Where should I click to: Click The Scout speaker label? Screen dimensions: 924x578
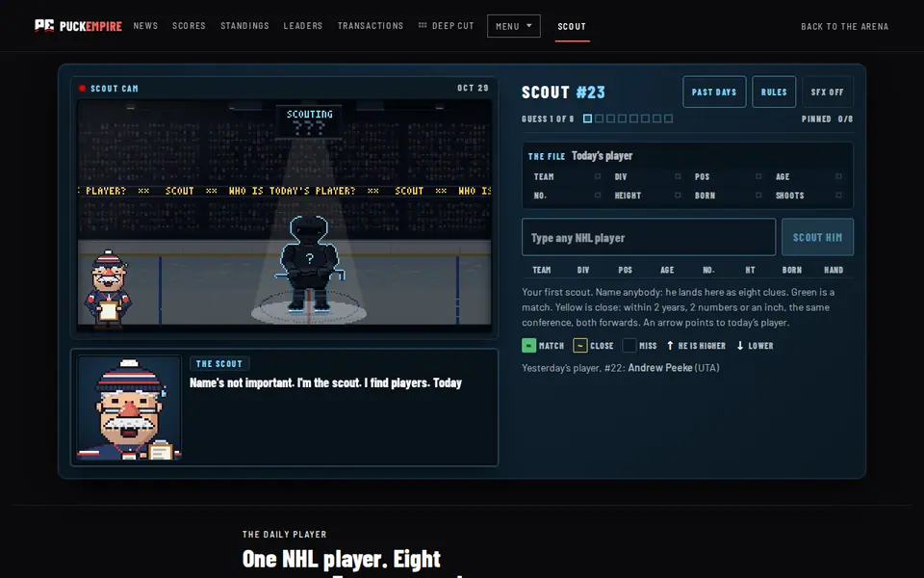coord(219,364)
